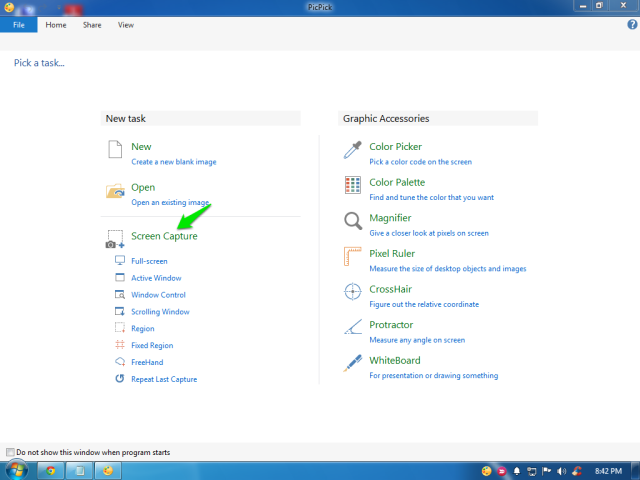This screenshot has height=480, width=640.
Task: Switch to the Home tab
Action: point(56,25)
